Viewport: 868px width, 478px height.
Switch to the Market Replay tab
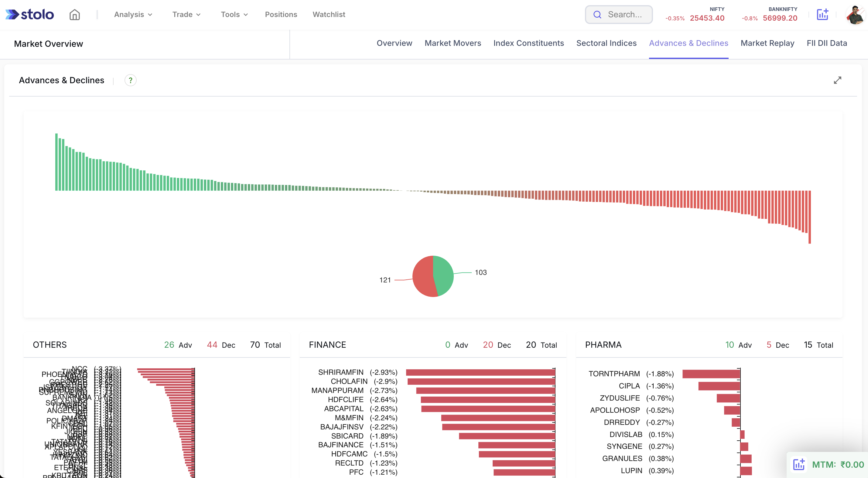coord(767,43)
